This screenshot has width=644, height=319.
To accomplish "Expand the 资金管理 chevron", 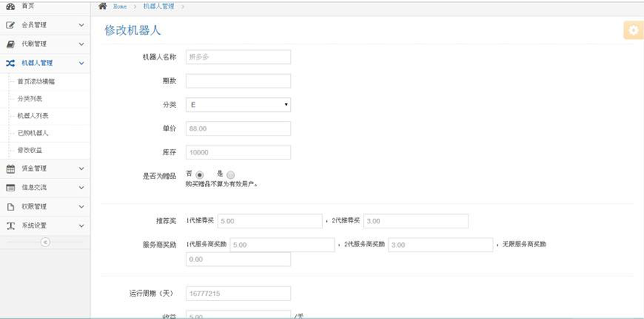I will point(81,168).
